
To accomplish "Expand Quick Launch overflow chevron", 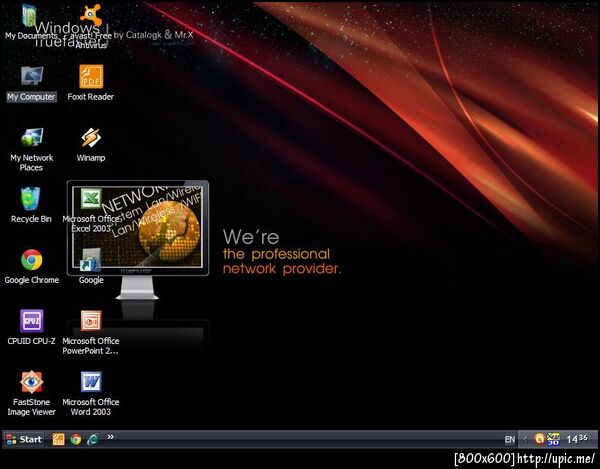I will point(111,437).
